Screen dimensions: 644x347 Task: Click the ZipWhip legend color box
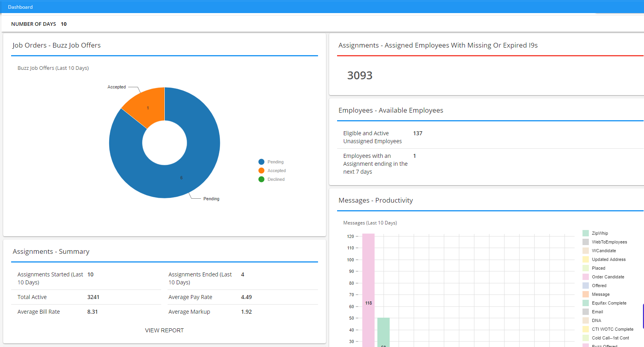586,233
